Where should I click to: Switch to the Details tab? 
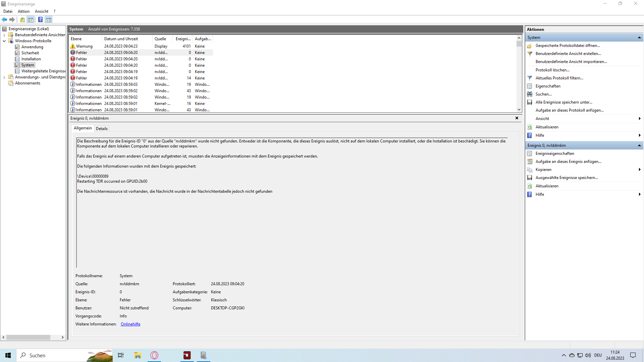click(x=102, y=128)
